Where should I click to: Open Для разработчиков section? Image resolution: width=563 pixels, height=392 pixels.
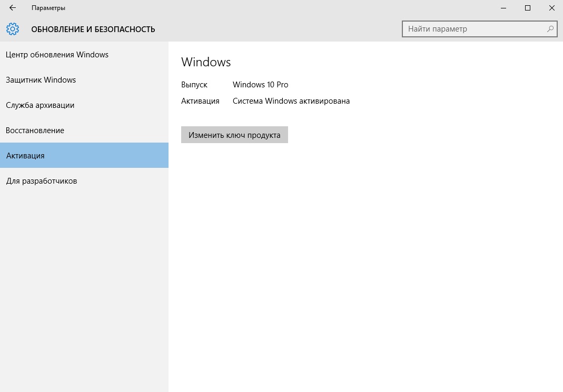point(84,181)
